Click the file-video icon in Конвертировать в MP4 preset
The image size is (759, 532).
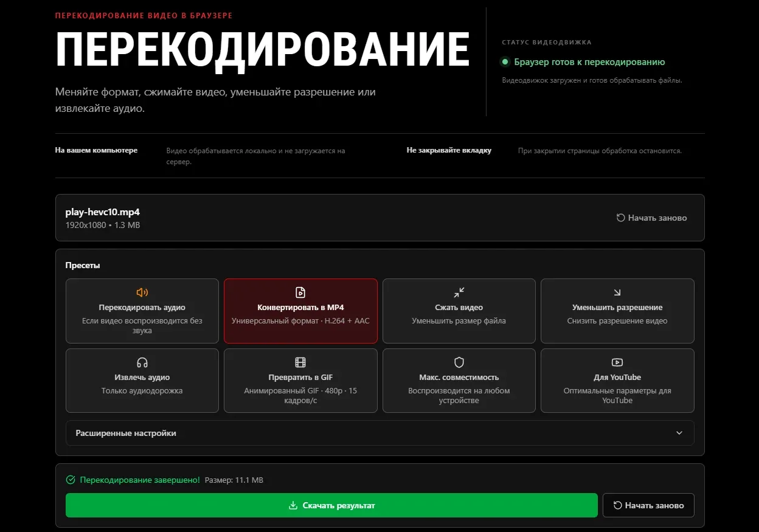(300, 292)
